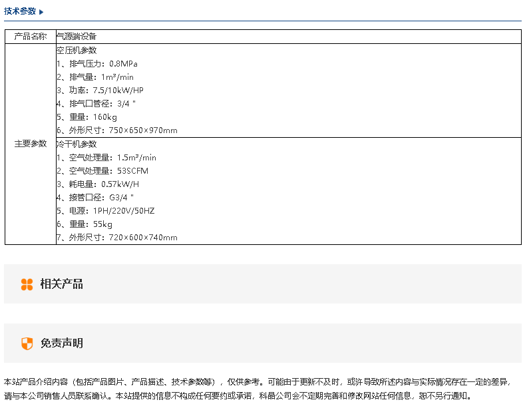
Task: Select the 气源端设备 product name cell
Action: [77, 37]
